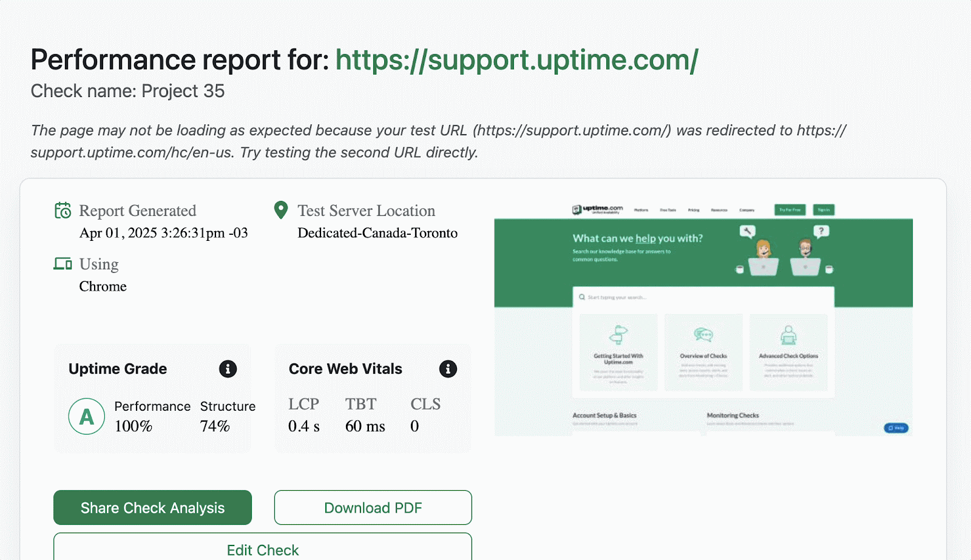Click the 'TBT' metric label
The image size is (971, 560).
[x=361, y=404]
